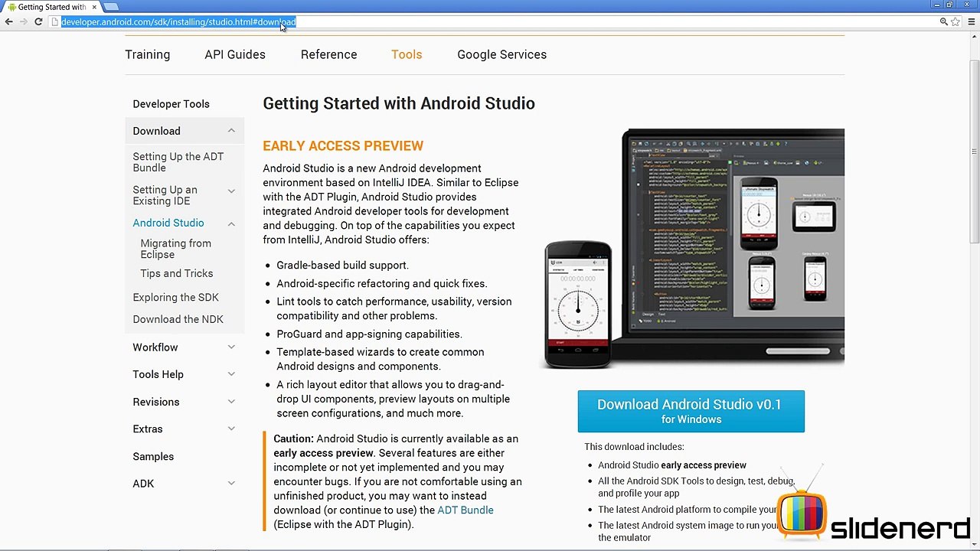
Task: Expand the Revisions sidebar section
Action: click(x=231, y=402)
